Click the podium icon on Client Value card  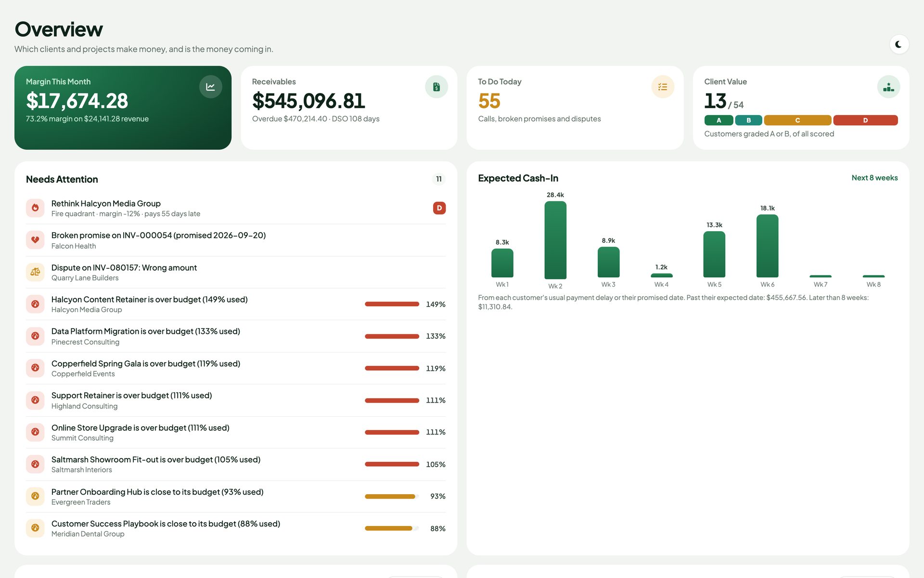888,87
